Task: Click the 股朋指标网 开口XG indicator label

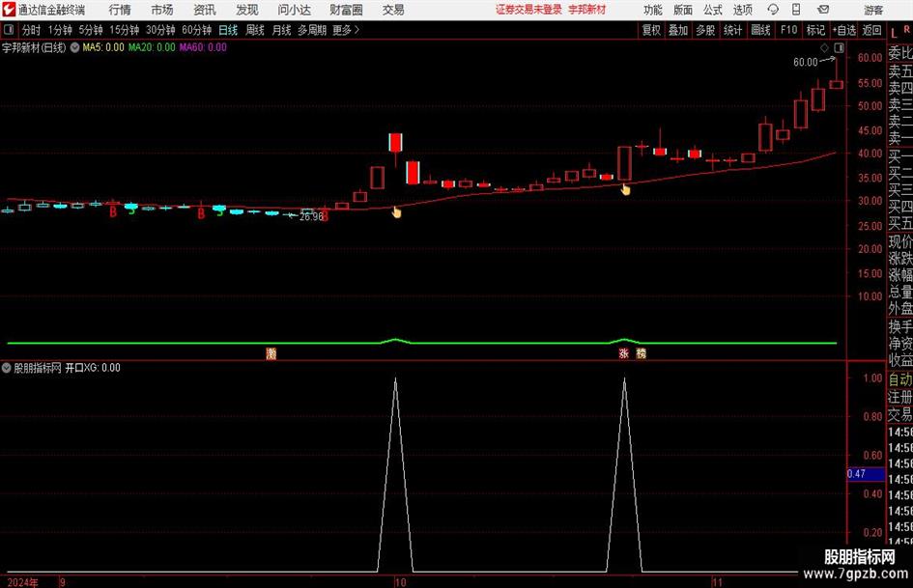Action: click(x=67, y=368)
